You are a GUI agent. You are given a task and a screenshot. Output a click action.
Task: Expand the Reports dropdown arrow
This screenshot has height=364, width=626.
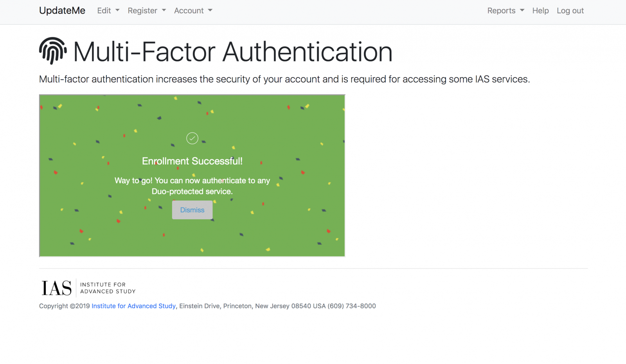[x=522, y=11]
